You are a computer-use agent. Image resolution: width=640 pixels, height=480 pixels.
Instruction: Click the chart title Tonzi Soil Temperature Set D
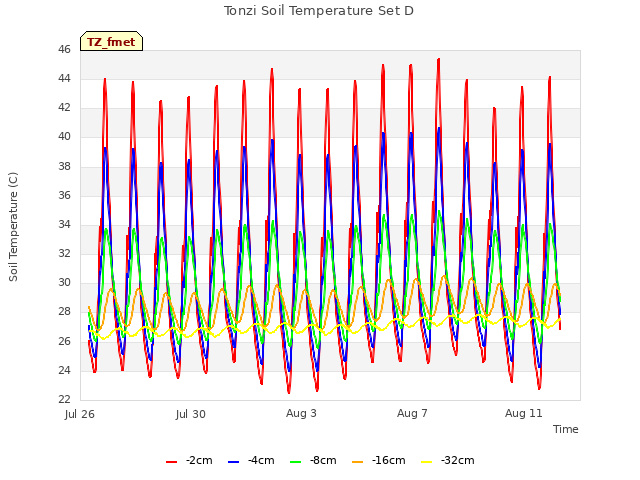point(319,11)
